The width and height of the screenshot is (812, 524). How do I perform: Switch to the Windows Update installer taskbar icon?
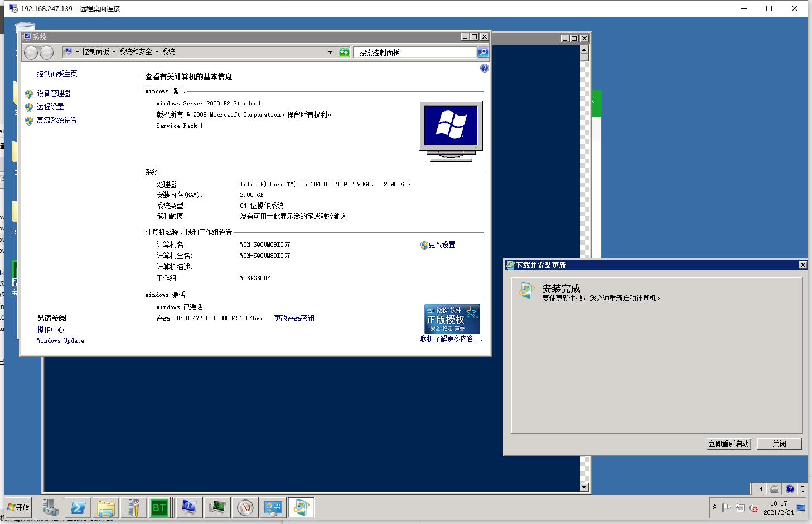click(x=301, y=507)
